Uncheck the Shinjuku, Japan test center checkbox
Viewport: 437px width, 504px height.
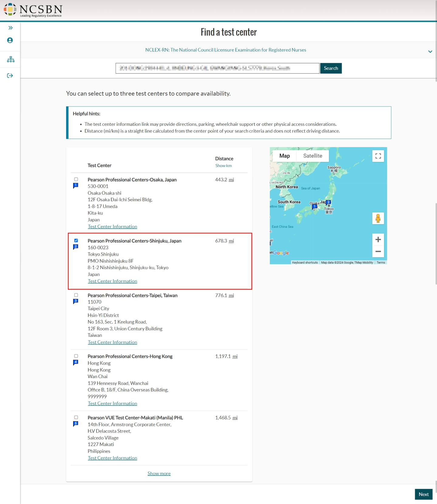point(76,240)
